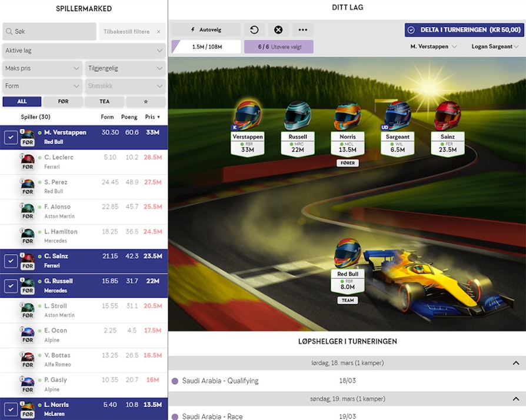Uncheck C. Sainz's selection checkbox
Screen dimensions: 526x420
pos(11,261)
